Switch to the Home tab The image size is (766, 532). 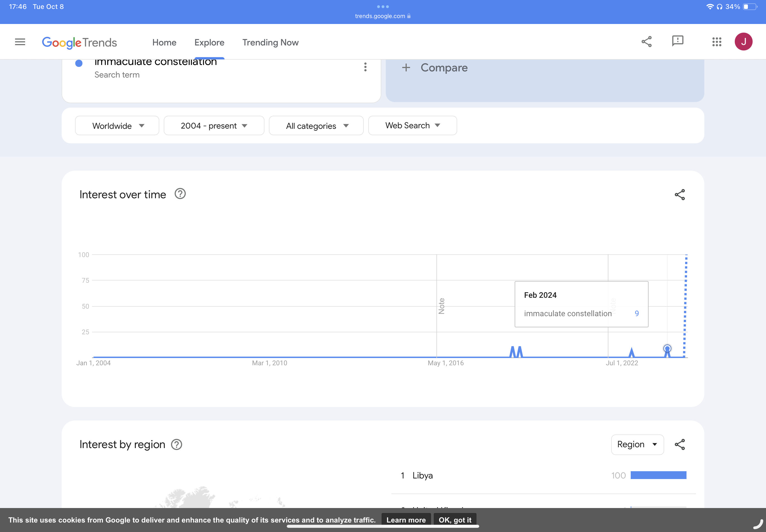[164, 42]
